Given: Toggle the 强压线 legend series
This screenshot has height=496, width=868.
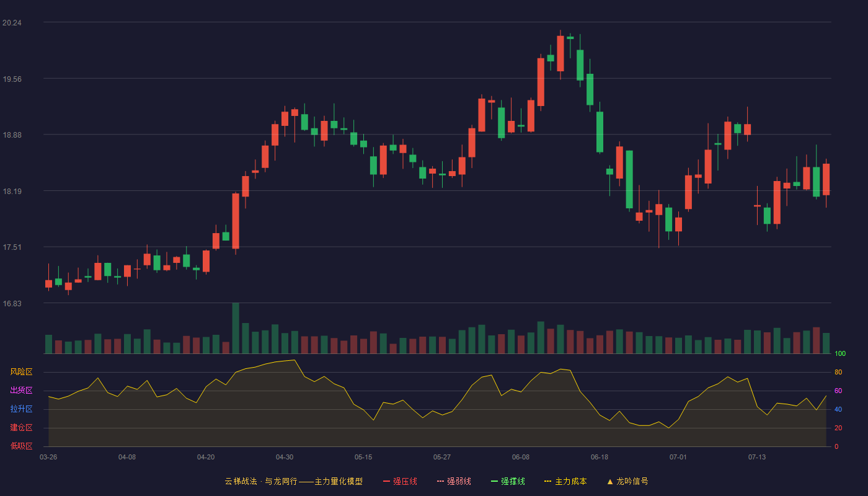Looking at the screenshot, I should (x=400, y=481).
